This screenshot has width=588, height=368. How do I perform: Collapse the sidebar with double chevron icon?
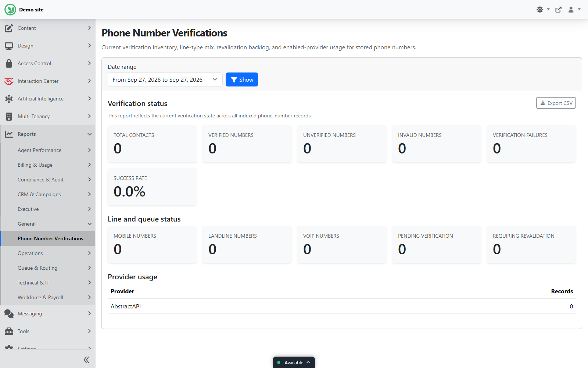(x=86, y=360)
